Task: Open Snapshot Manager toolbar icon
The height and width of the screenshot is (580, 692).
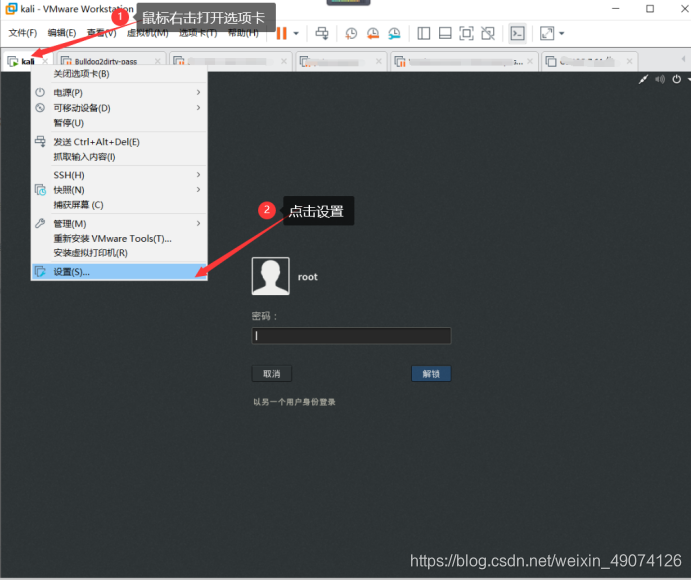Action: [394, 34]
